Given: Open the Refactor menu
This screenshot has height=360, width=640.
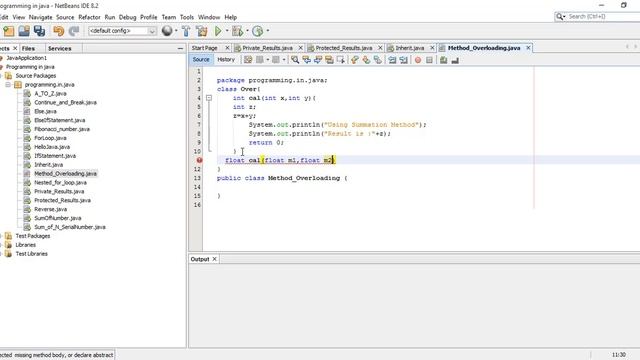Looking at the screenshot, I should pos(89,17).
